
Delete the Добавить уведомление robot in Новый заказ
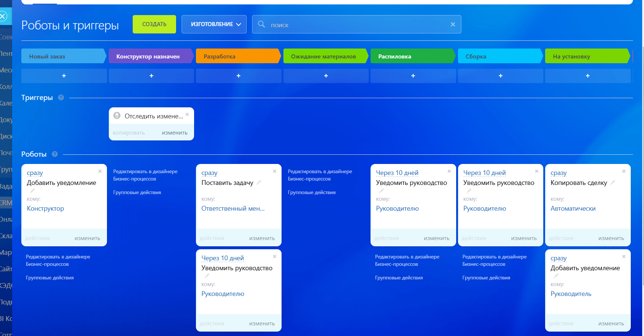click(100, 171)
